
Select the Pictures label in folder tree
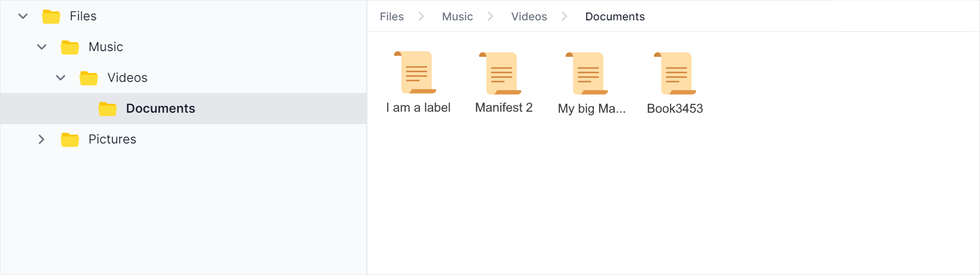pyautogui.click(x=112, y=139)
